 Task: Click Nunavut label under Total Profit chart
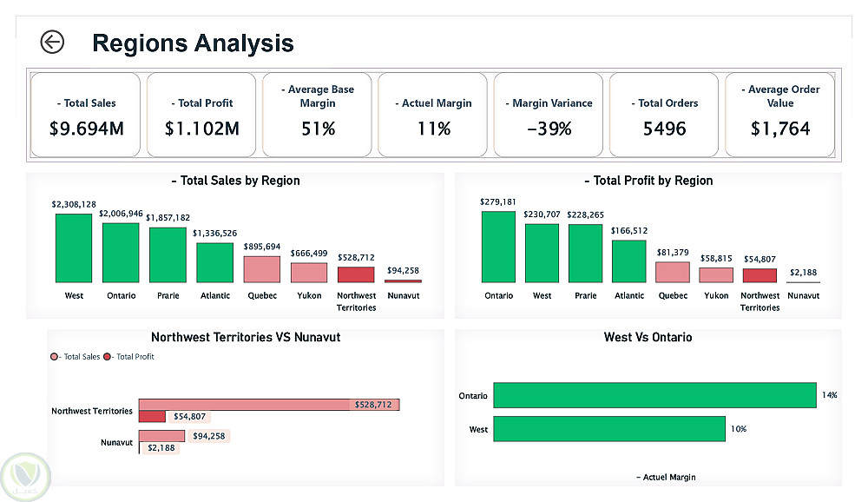click(803, 296)
